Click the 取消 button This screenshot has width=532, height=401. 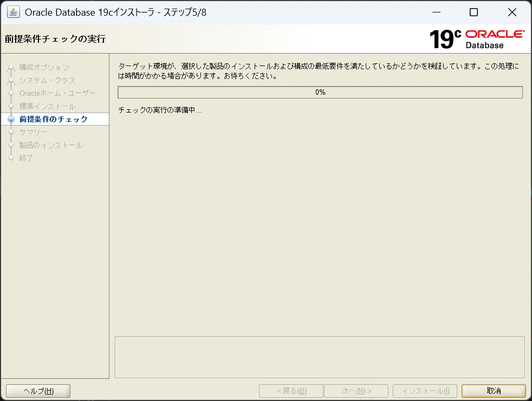tap(494, 391)
